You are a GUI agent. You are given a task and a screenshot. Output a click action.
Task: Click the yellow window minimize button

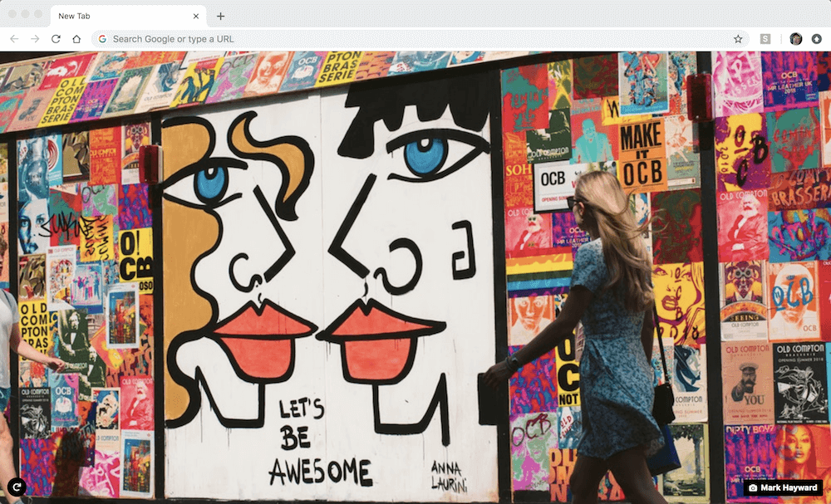tap(26, 14)
